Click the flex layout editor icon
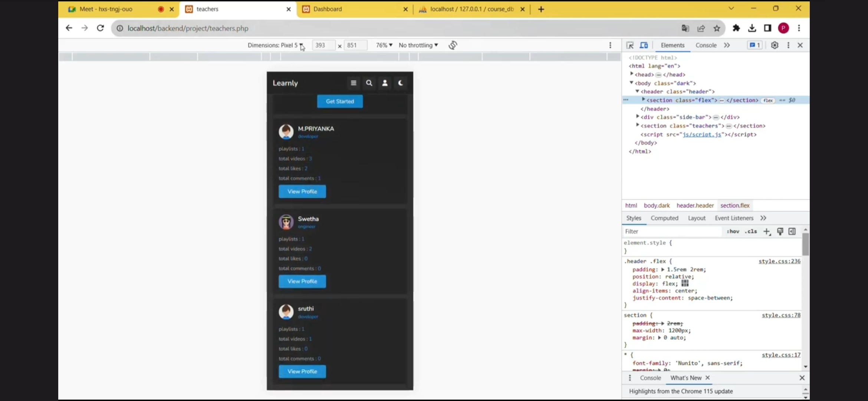This screenshot has height=401, width=868. [x=685, y=284]
